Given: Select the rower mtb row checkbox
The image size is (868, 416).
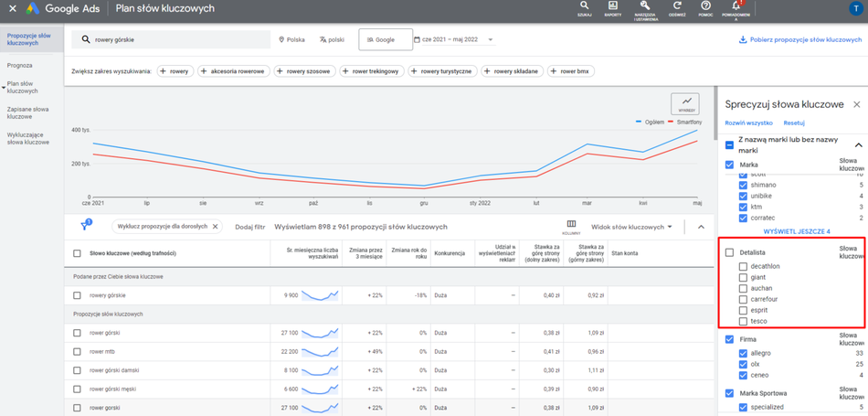Looking at the screenshot, I should (x=77, y=352).
